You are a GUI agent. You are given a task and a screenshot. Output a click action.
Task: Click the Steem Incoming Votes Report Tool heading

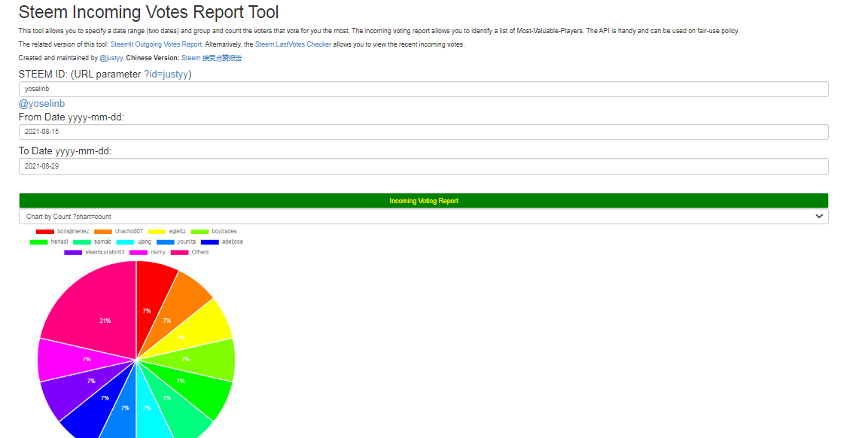[x=149, y=12]
